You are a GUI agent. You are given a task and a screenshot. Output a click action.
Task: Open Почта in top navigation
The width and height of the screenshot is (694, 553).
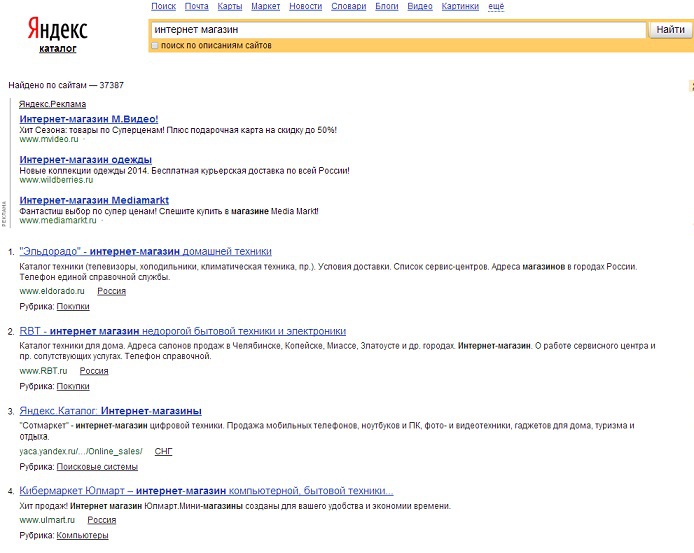pos(197,6)
